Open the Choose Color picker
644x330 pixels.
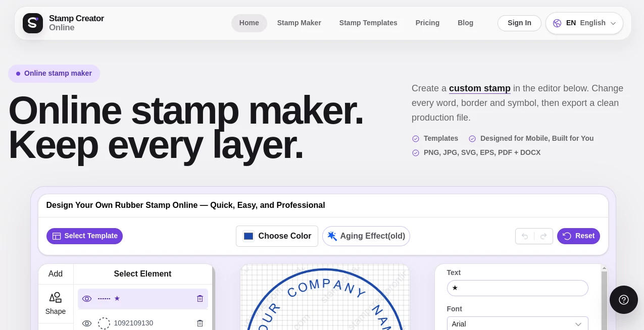tap(277, 236)
